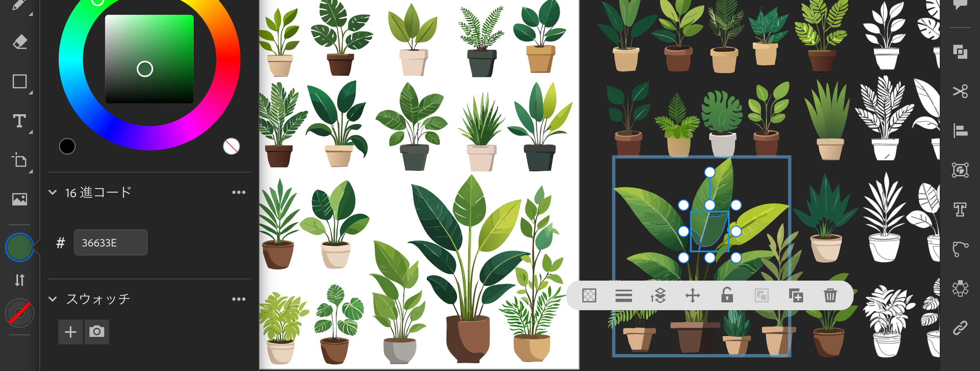The width and height of the screenshot is (980, 371).
Task: Select the Type tool in left toolbar
Action: [20, 121]
